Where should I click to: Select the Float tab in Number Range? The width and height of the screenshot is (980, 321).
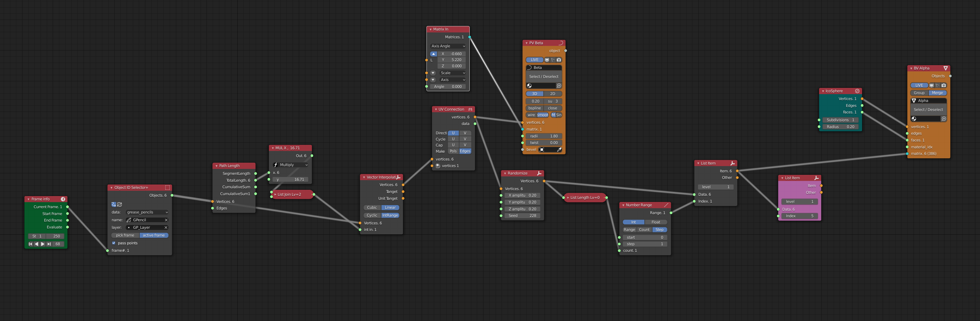tap(657, 222)
